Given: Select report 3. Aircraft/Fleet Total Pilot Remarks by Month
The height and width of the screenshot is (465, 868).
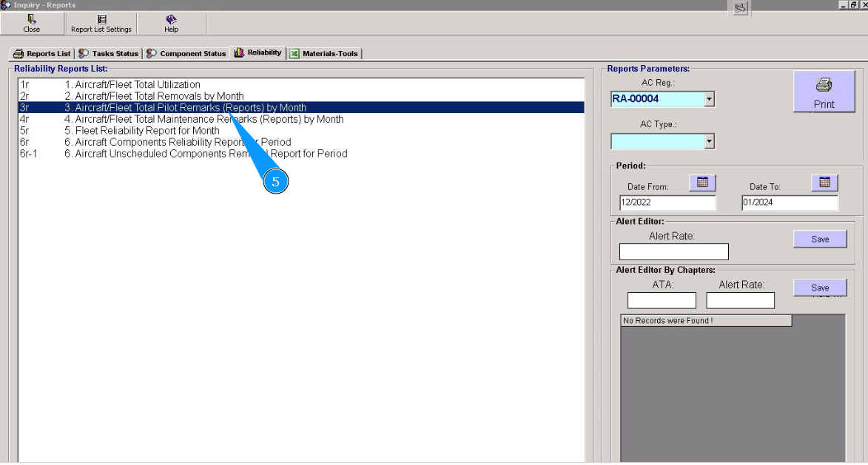Looking at the screenshot, I should tap(302, 107).
